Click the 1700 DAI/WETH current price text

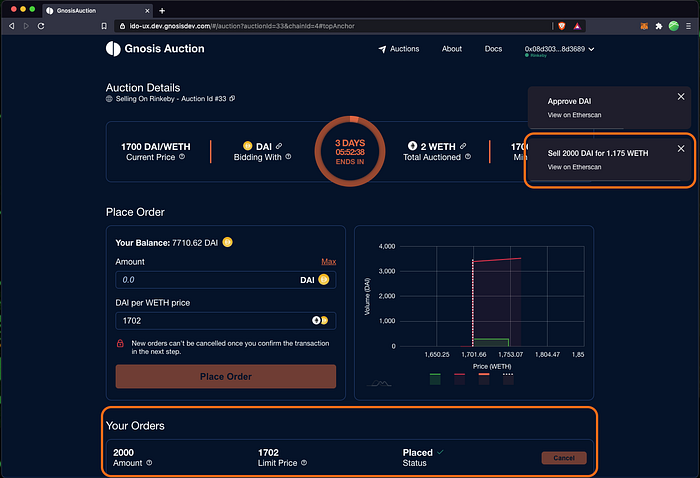(x=155, y=146)
